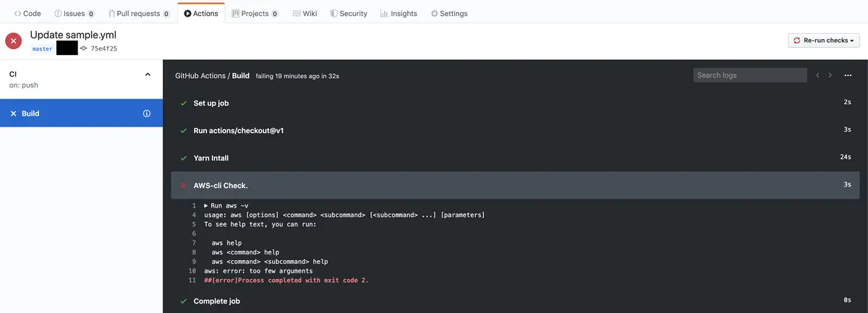
Task: Open the three-dots log options menu
Action: click(x=848, y=75)
